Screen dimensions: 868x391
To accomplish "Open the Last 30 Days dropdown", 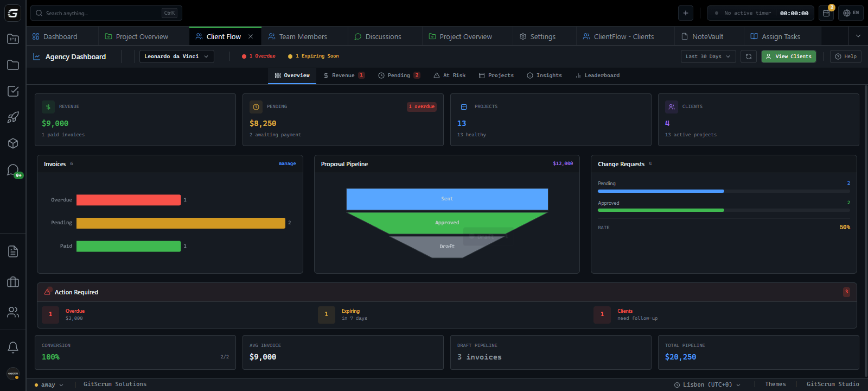I will tap(708, 56).
